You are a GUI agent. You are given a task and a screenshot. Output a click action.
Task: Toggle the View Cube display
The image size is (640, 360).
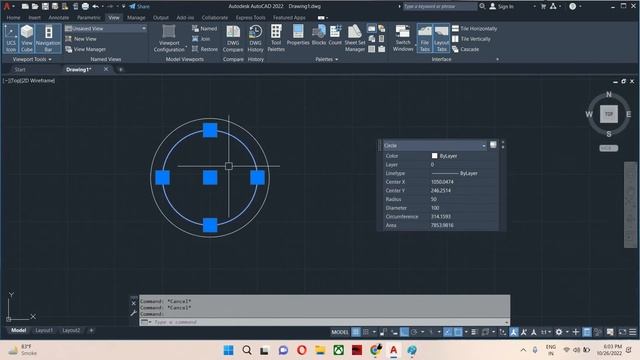click(x=27, y=38)
